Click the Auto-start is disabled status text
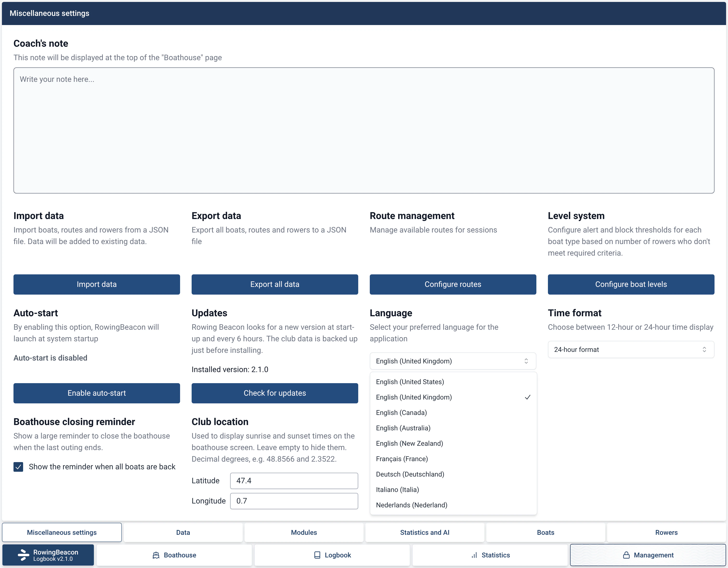The height and width of the screenshot is (568, 728). click(x=50, y=358)
